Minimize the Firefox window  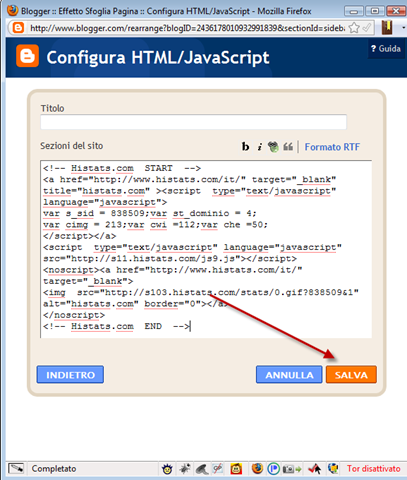(354, 11)
